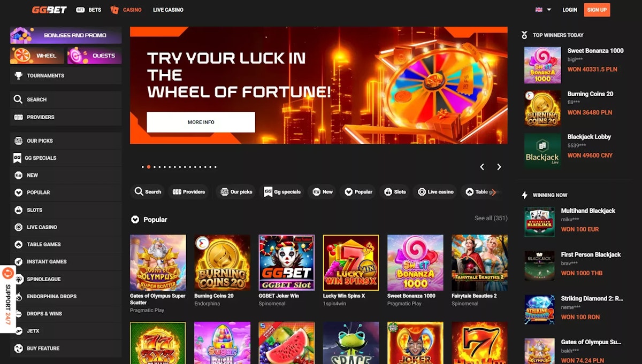Open See all (351) popular games
The height and width of the screenshot is (364, 642).
tap(491, 218)
